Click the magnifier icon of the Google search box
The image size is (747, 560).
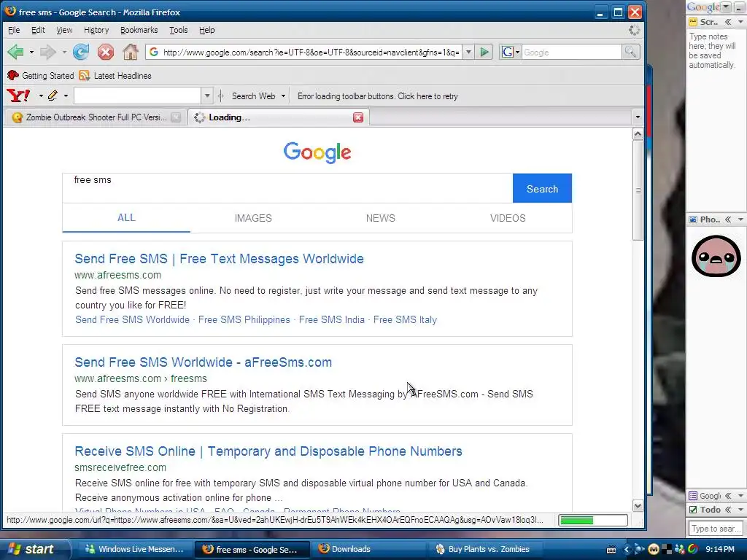pyautogui.click(x=630, y=52)
